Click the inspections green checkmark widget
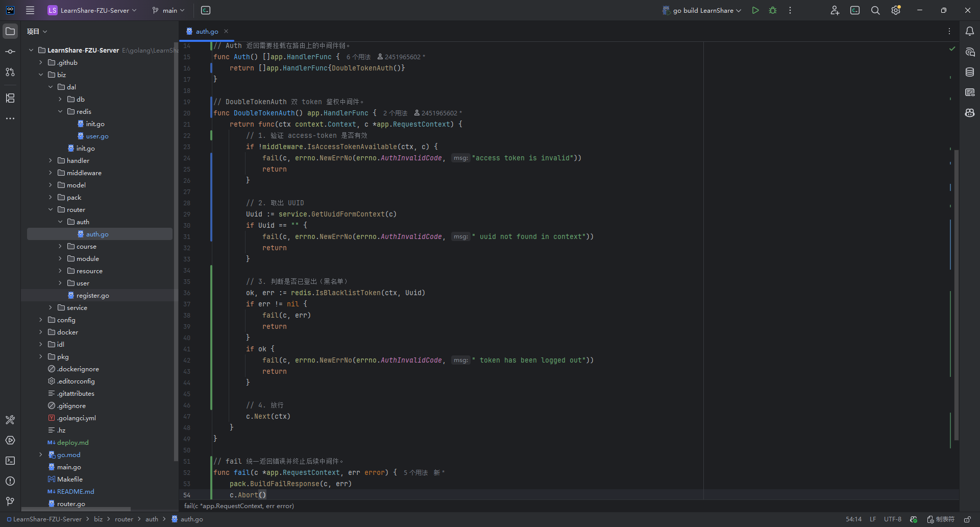Screen dimensions: 980x527 pyautogui.click(x=952, y=49)
